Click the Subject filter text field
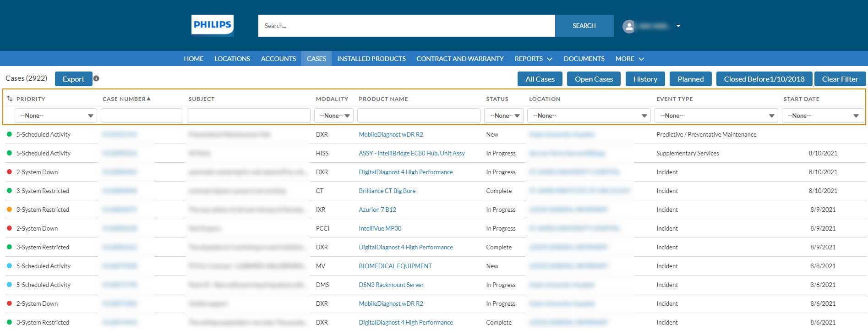The height and width of the screenshot is (331, 868). [x=248, y=116]
